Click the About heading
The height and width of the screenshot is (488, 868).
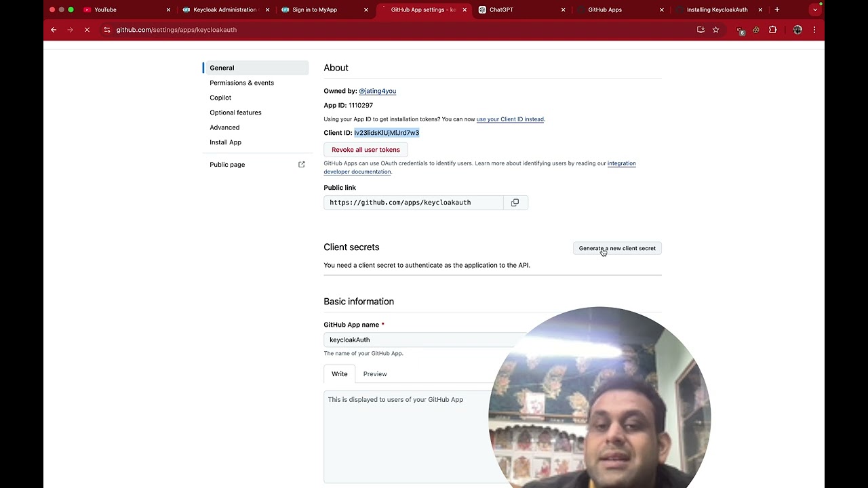(336, 68)
